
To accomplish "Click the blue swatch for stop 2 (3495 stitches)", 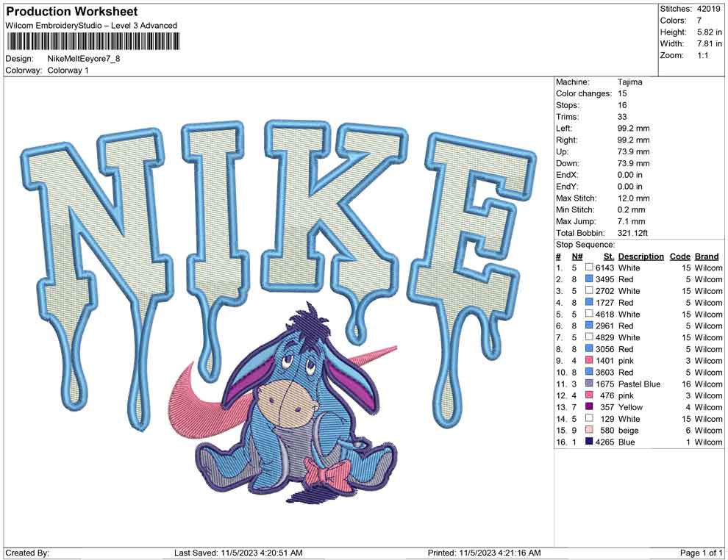I will 589,279.
